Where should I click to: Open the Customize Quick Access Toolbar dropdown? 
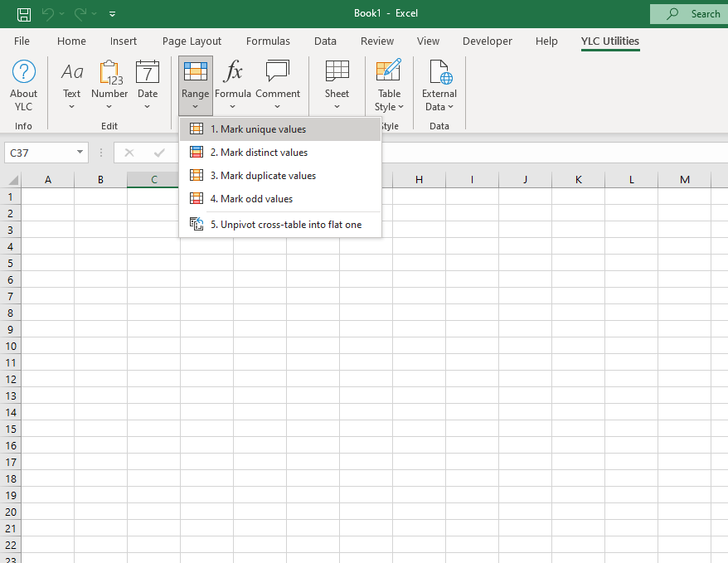click(113, 14)
